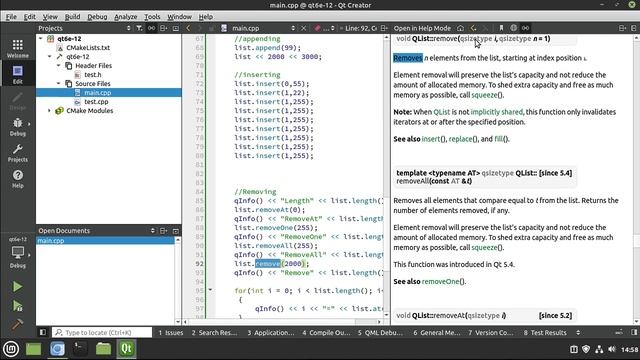Open the qt6e-12 kit selector
Image resolution: width=640 pixels, height=360 pixels.
18,252
